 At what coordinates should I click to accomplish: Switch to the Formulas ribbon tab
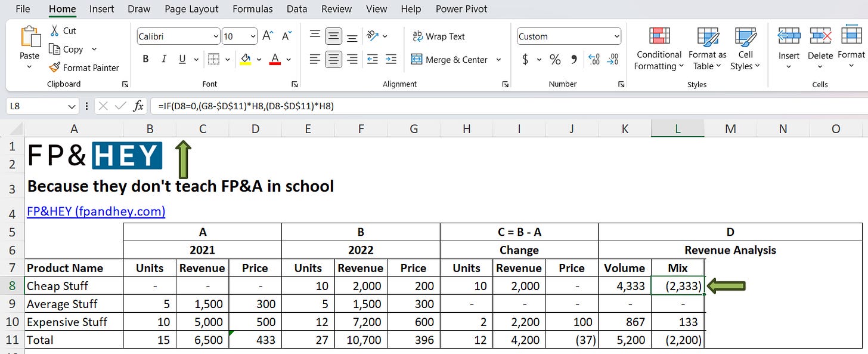(x=252, y=9)
